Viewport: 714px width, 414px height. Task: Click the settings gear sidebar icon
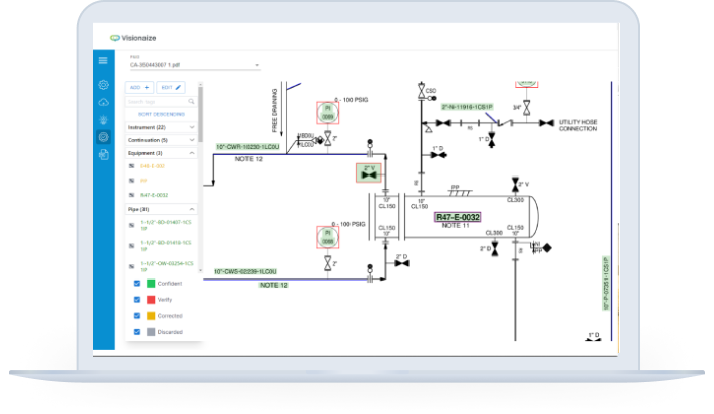pos(103,85)
